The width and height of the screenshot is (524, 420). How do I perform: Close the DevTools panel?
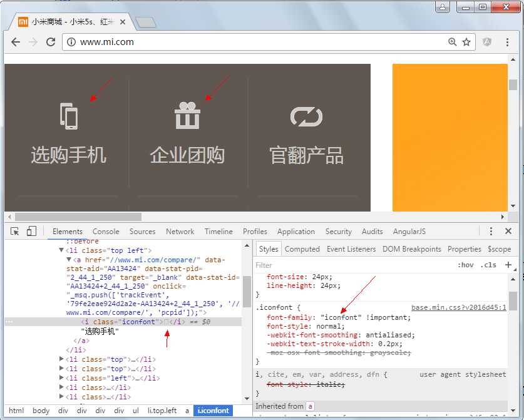[x=508, y=231]
